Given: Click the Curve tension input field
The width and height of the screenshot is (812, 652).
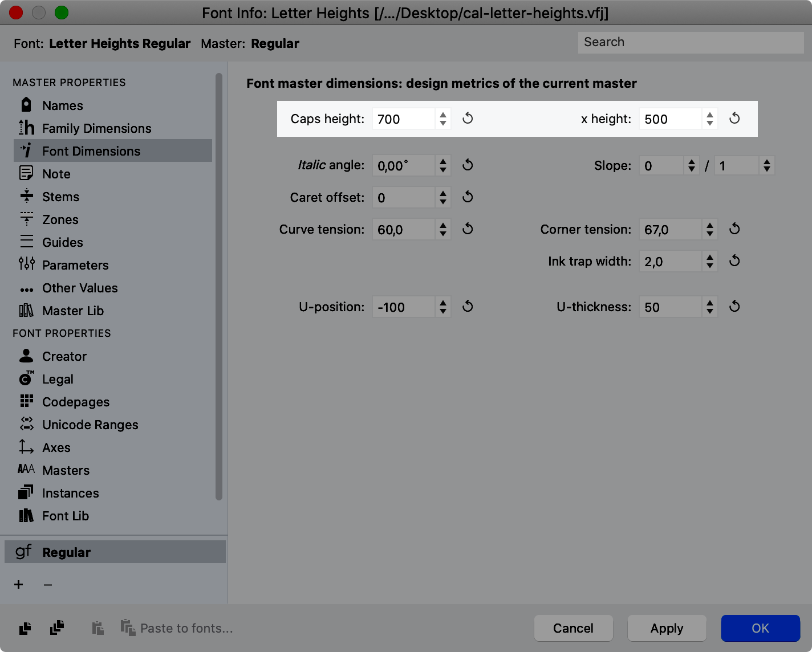Looking at the screenshot, I should pos(404,230).
